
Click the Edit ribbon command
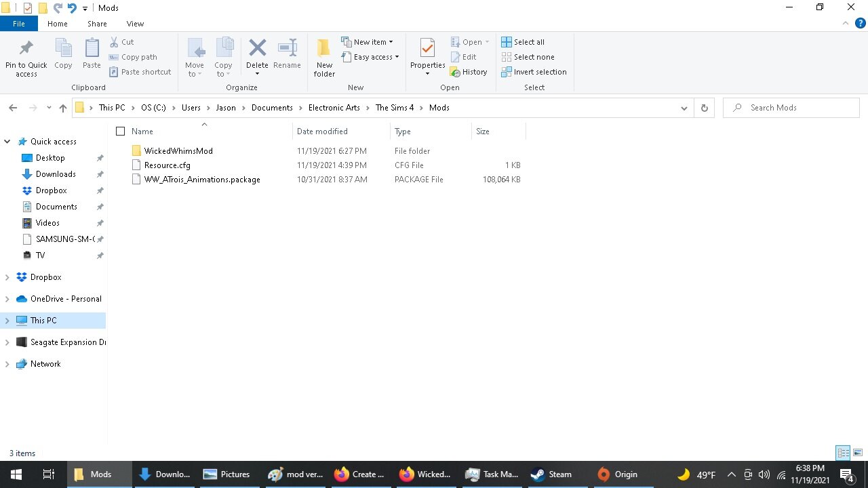pyautogui.click(x=463, y=57)
